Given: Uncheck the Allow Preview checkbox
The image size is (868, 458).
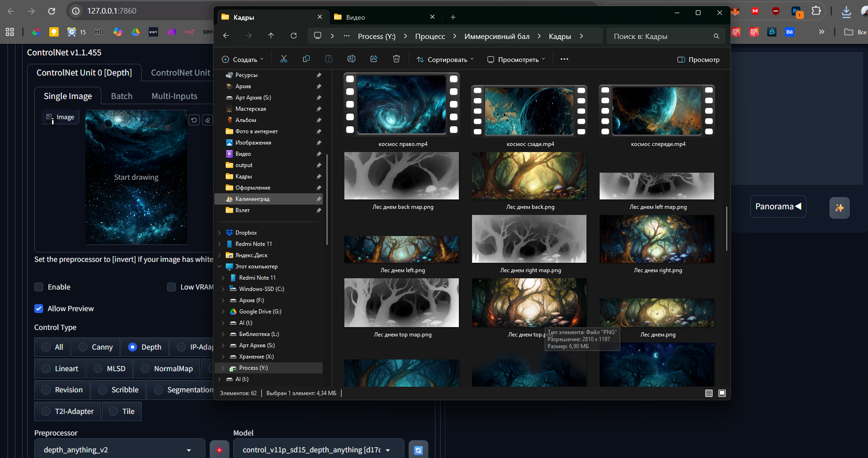Looking at the screenshot, I should (x=39, y=309).
